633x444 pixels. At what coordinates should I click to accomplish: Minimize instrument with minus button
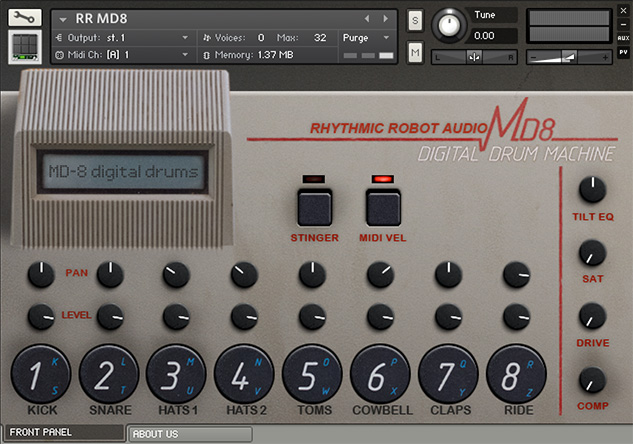623,25
